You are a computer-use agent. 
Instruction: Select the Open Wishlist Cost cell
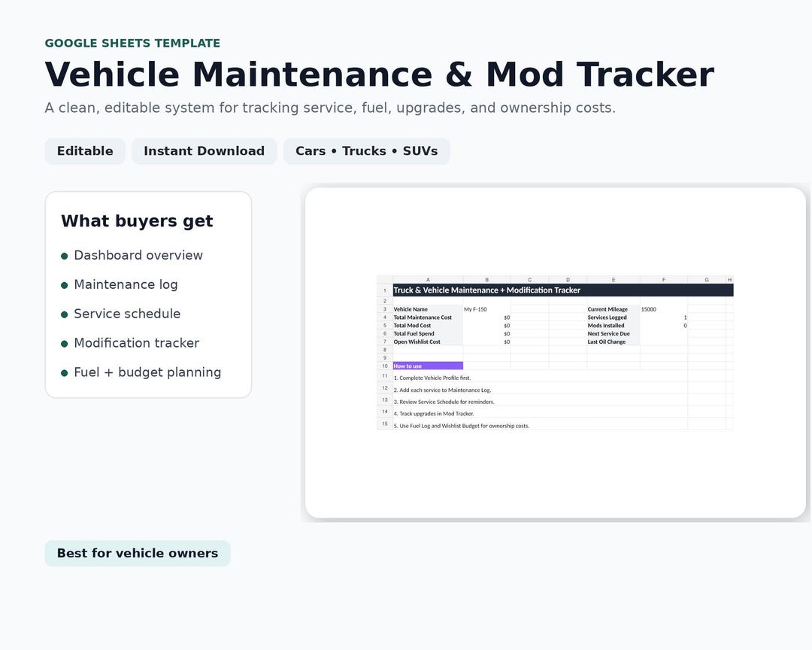[x=428, y=342]
